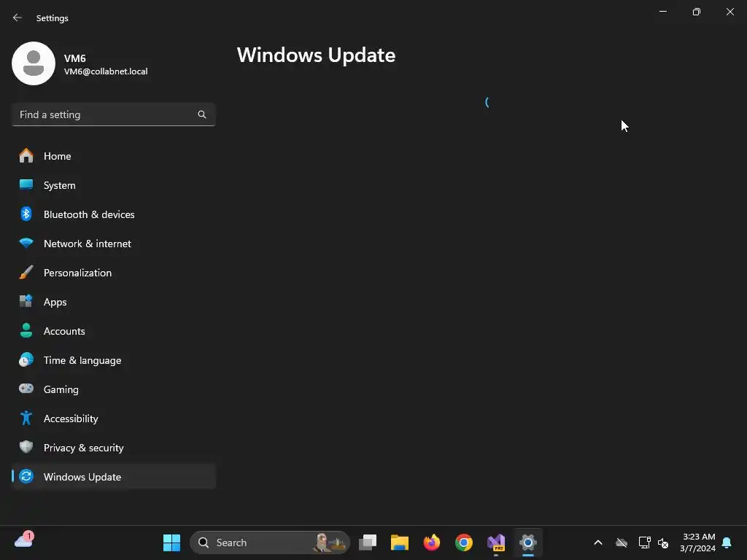Minimize the Settings window
The width and height of the screenshot is (747, 560).
pyautogui.click(x=662, y=12)
